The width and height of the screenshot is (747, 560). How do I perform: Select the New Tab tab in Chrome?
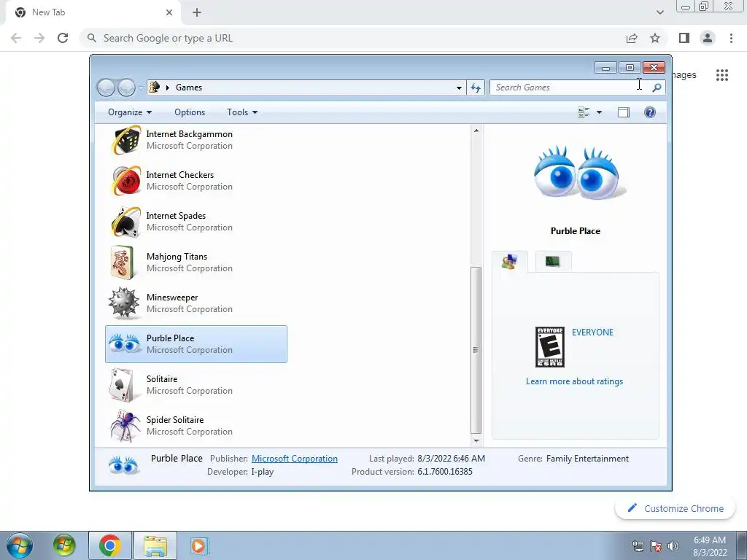(93, 12)
